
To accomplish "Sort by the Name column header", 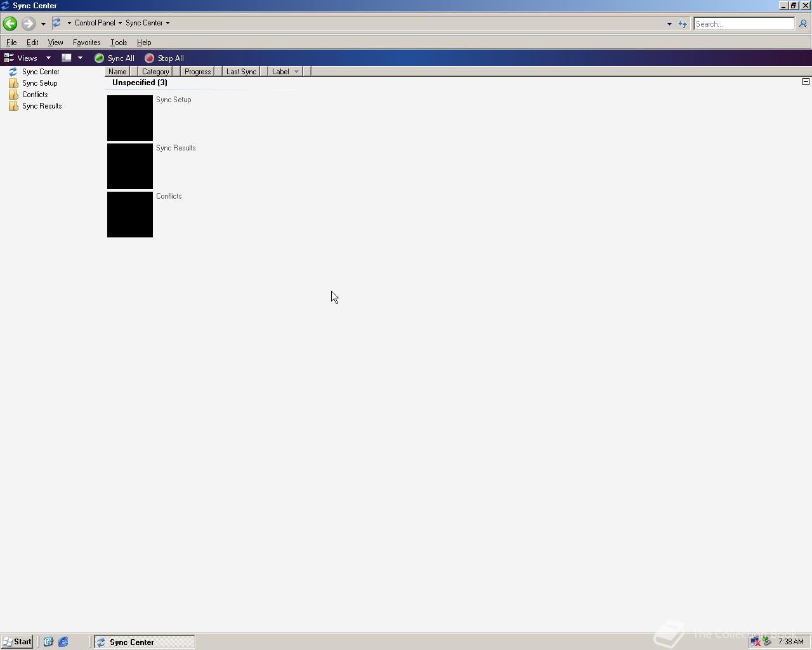I will tap(117, 72).
